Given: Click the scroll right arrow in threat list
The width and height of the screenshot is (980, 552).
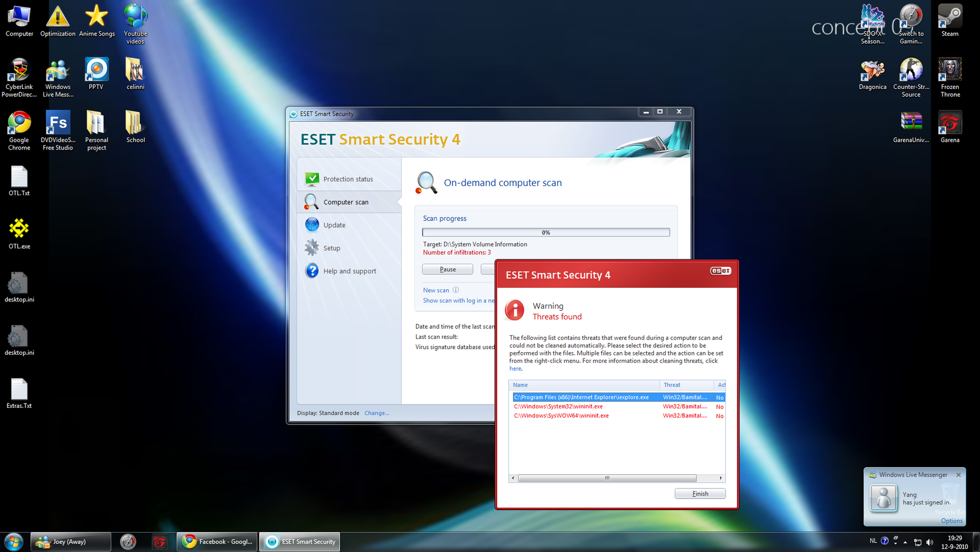Looking at the screenshot, I should pos(721,478).
